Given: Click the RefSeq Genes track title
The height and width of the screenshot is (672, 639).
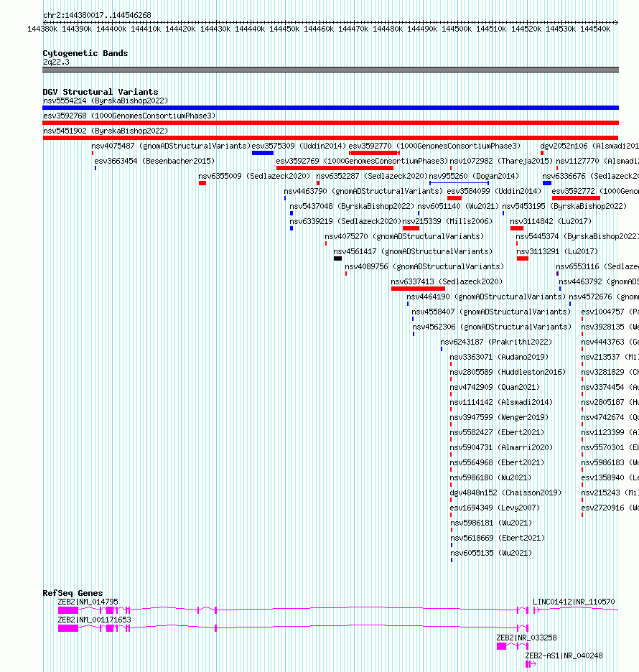Looking at the screenshot, I should (x=73, y=593).
